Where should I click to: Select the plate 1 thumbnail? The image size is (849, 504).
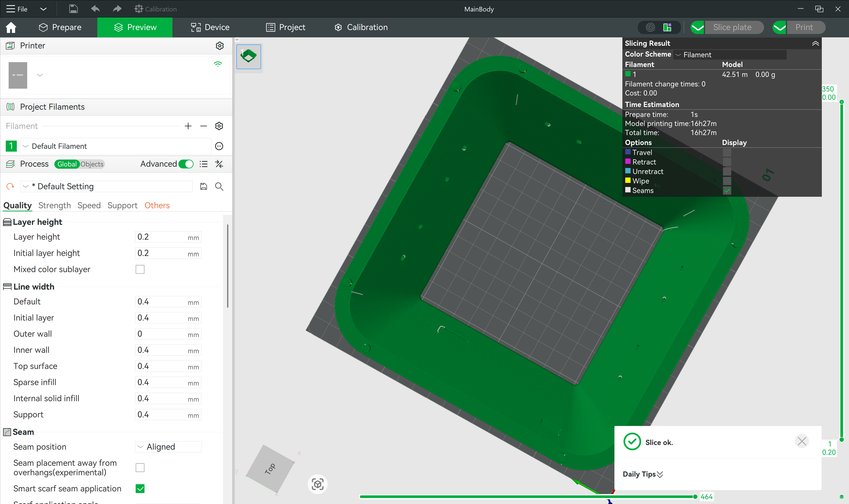point(249,56)
